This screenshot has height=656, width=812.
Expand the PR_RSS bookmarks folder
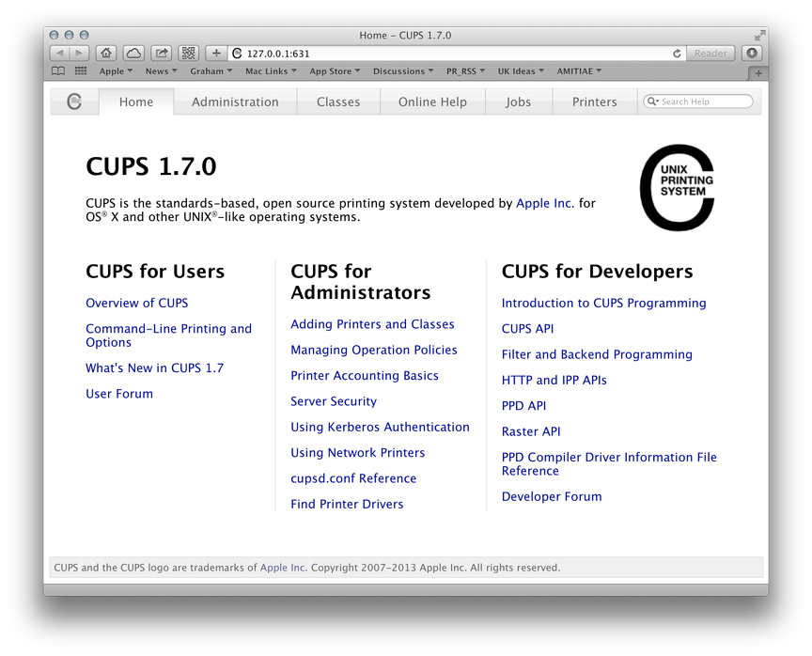465,71
